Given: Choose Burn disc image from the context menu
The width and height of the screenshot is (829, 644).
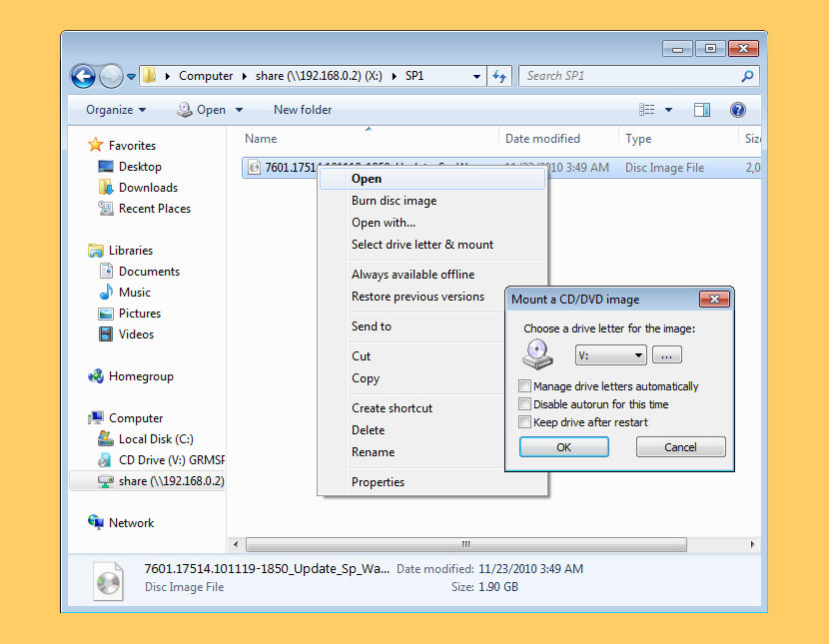Looking at the screenshot, I should [x=394, y=200].
